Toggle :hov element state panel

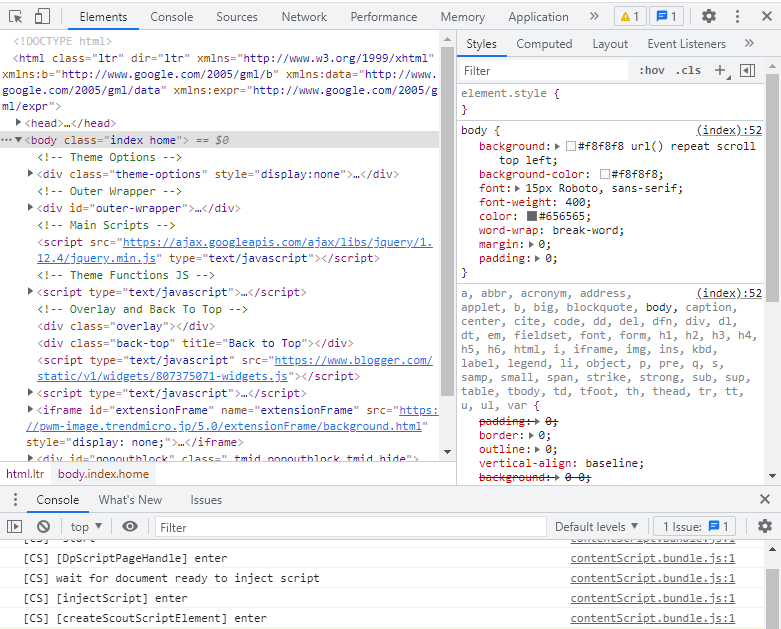pyautogui.click(x=651, y=71)
